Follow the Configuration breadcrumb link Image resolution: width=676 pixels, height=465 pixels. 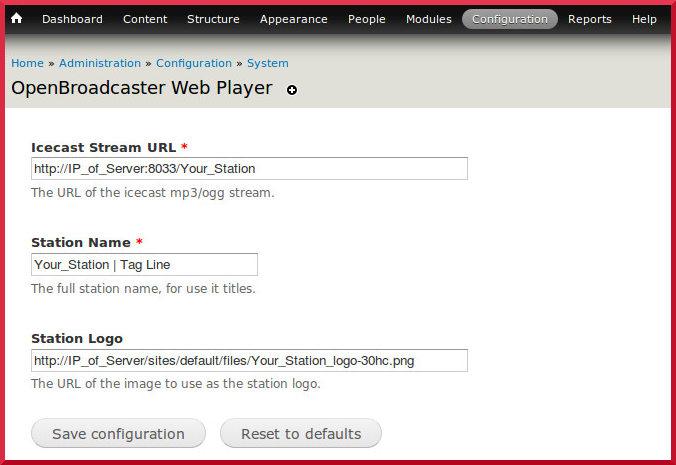(194, 63)
